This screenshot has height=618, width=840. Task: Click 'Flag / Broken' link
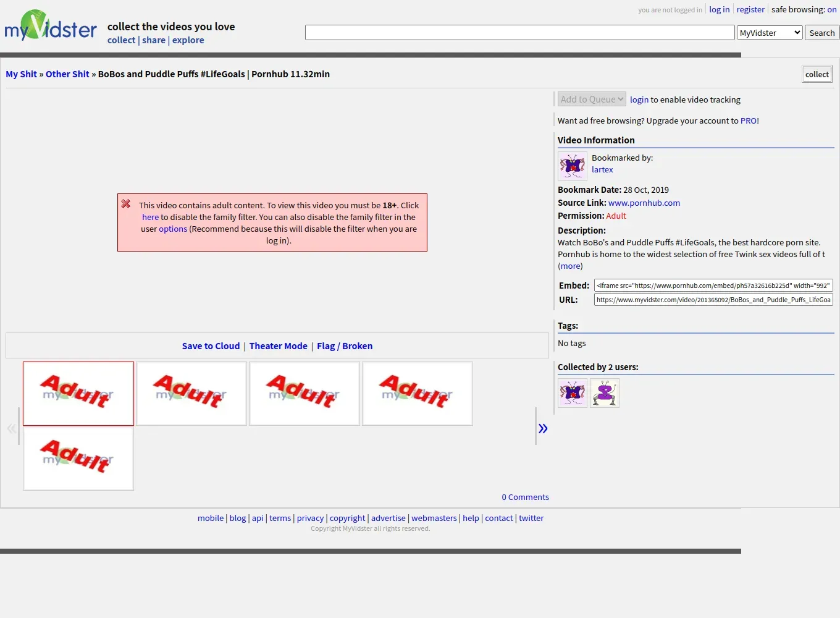point(345,346)
